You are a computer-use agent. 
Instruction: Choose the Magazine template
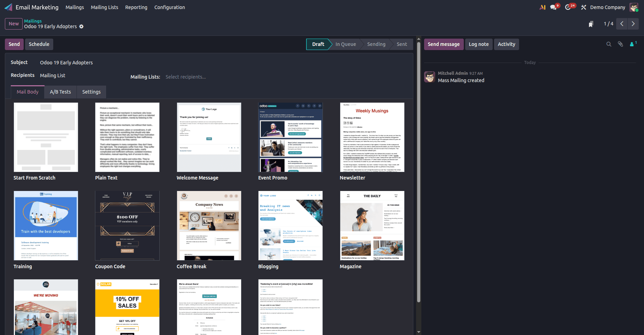tap(372, 225)
